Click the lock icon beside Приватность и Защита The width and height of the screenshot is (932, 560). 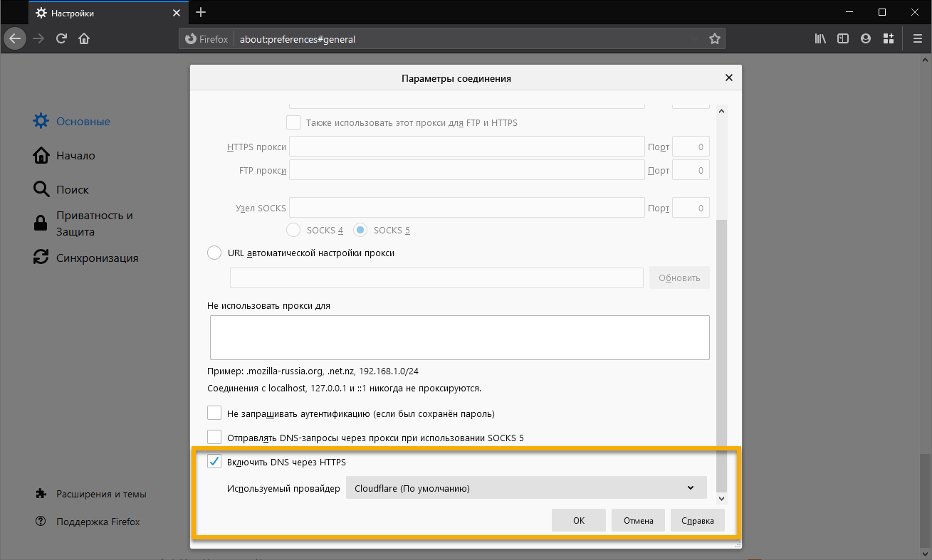point(41,222)
